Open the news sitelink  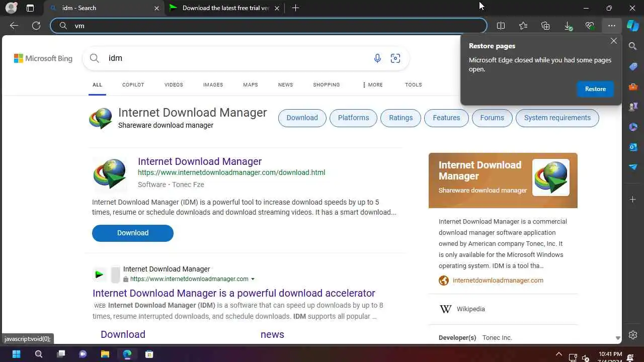(272, 334)
